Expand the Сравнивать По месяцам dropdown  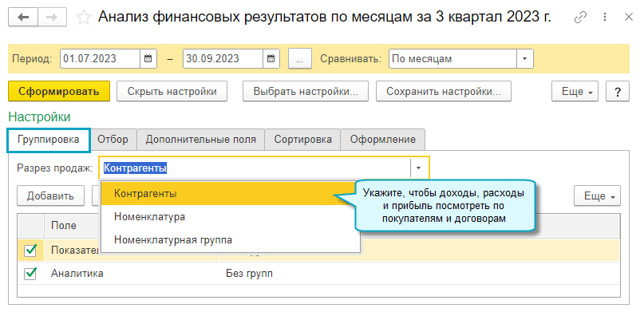(524, 59)
